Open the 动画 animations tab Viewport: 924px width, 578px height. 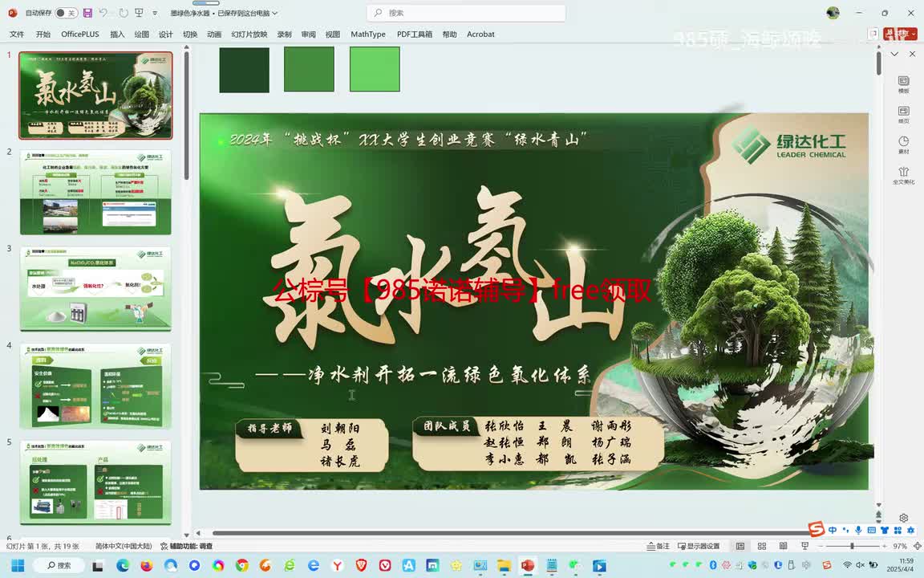[x=214, y=35]
